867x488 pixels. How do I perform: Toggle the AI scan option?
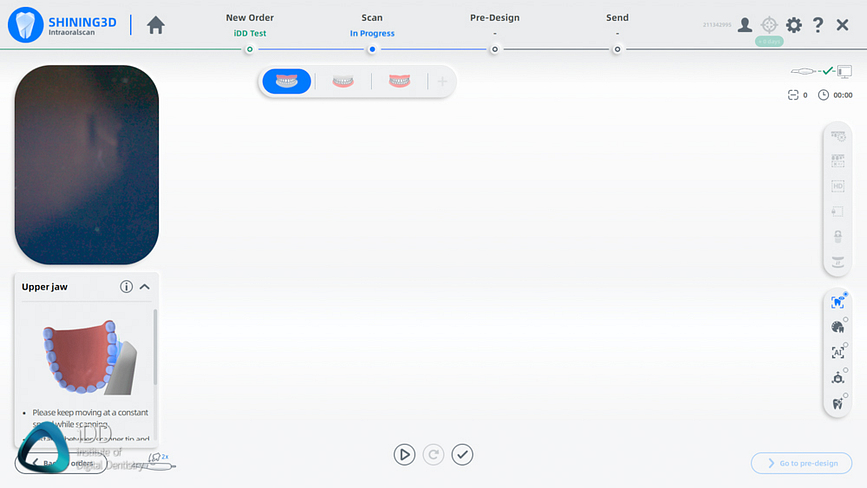click(x=838, y=353)
